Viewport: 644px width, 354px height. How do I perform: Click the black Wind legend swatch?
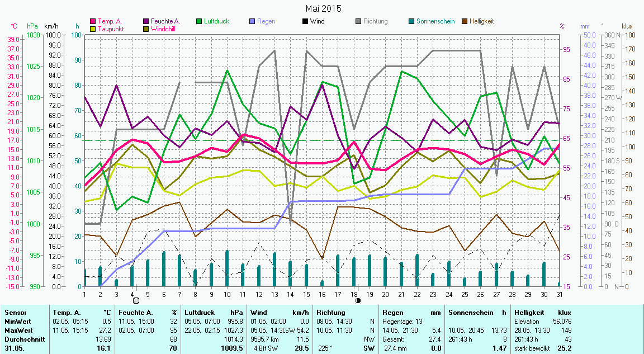point(305,22)
